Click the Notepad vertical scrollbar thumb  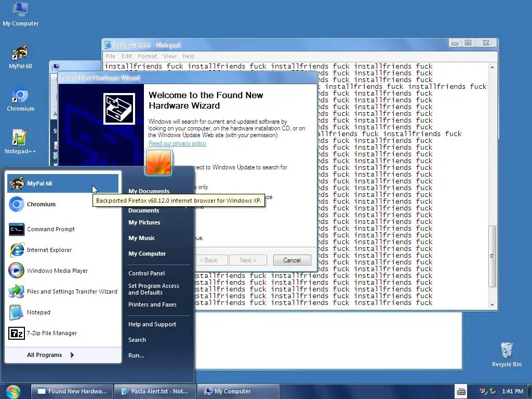tap(492, 257)
